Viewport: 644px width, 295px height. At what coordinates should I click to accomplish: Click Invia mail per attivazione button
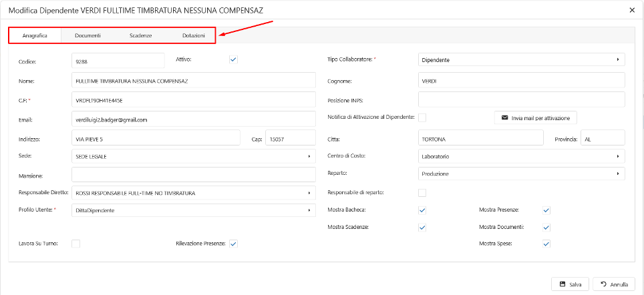tap(535, 117)
